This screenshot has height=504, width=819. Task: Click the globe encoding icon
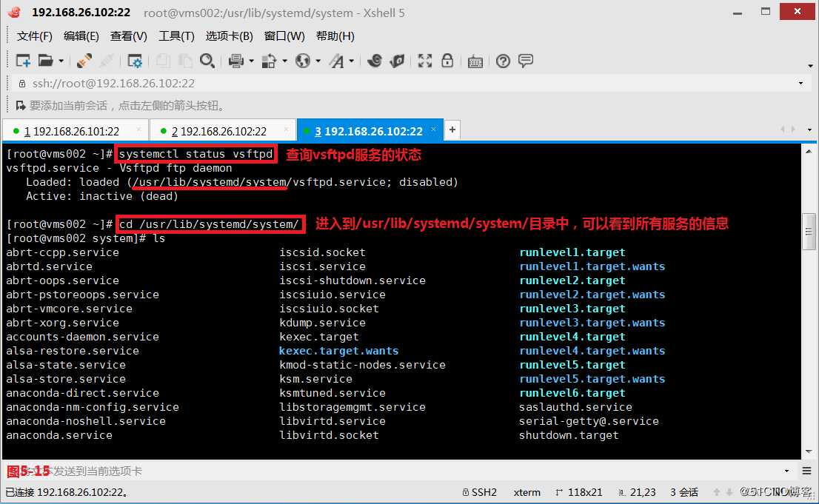302,61
